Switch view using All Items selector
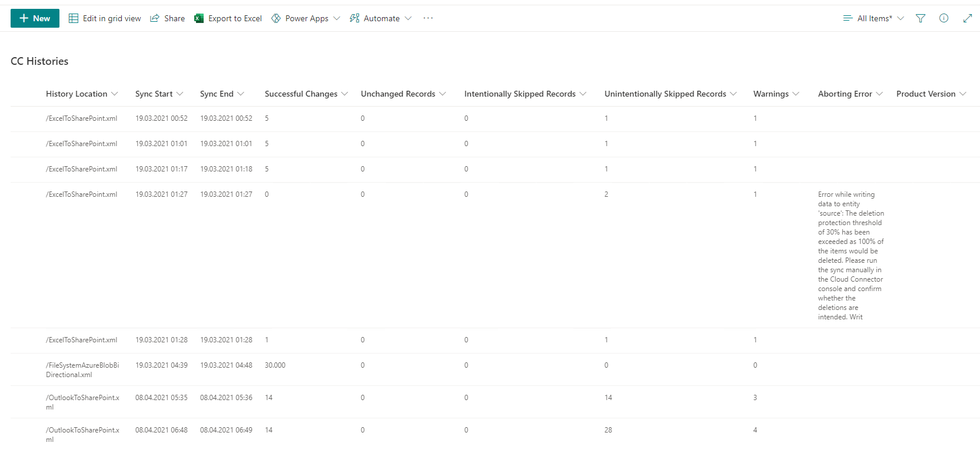 point(873,18)
